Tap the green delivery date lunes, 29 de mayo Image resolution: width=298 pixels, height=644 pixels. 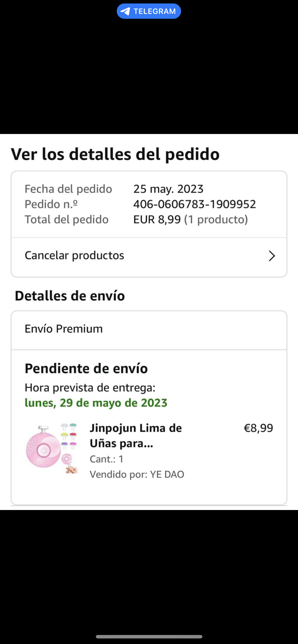click(96, 403)
